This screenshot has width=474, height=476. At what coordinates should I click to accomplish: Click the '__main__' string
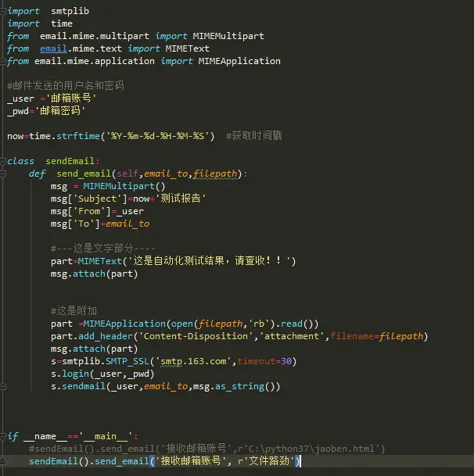pyautogui.click(x=106, y=436)
